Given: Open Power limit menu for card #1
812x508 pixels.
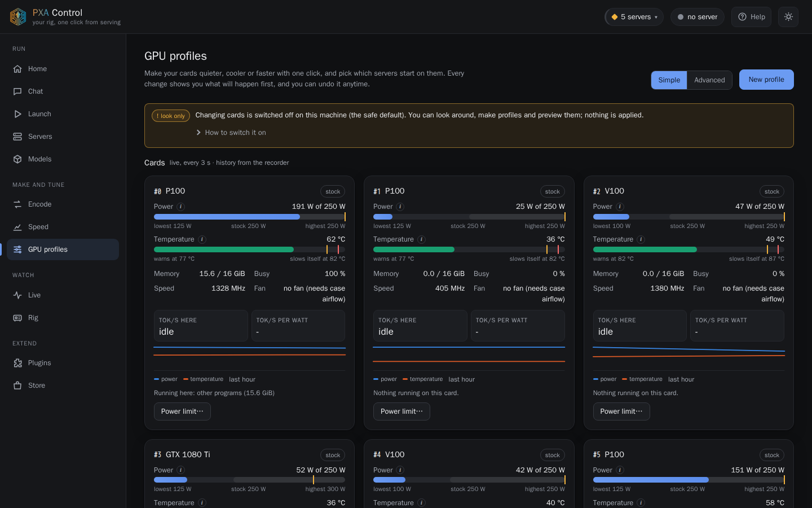Looking at the screenshot, I should [x=401, y=411].
